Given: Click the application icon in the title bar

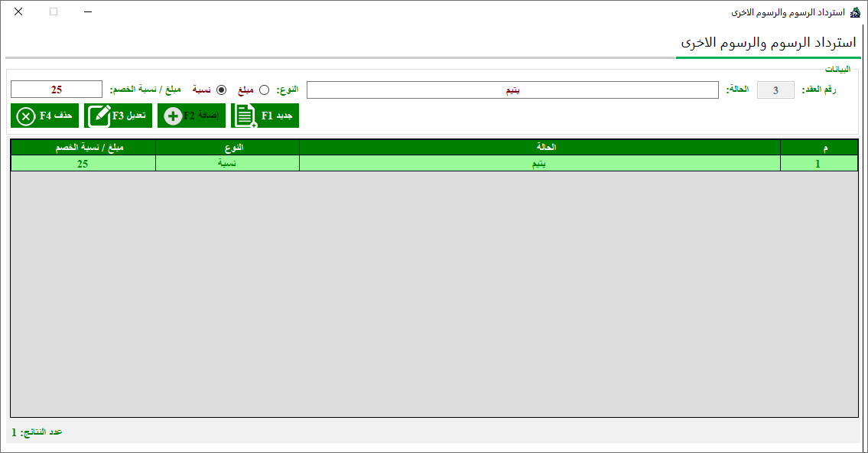Looking at the screenshot, I should click(x=855, y=12).
